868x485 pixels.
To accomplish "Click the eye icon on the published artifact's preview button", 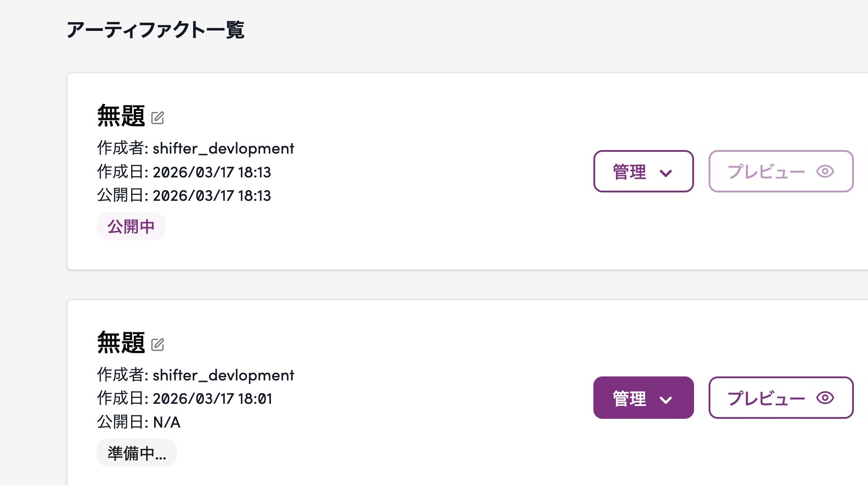I will [825, 171].
